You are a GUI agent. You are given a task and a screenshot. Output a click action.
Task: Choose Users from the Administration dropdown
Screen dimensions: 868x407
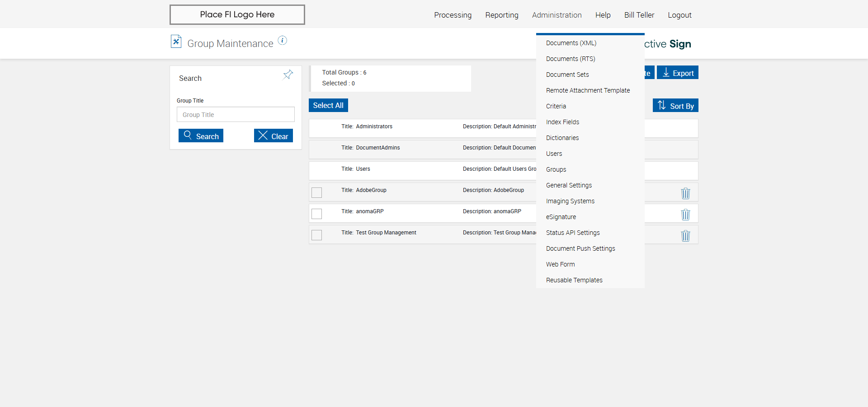(x=554, y=154)
